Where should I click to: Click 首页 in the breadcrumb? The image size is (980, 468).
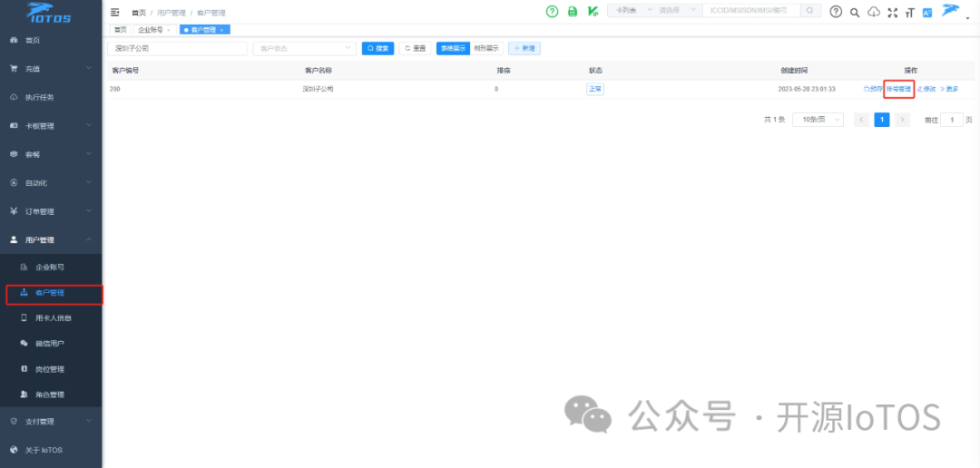[x=138, y=13]
